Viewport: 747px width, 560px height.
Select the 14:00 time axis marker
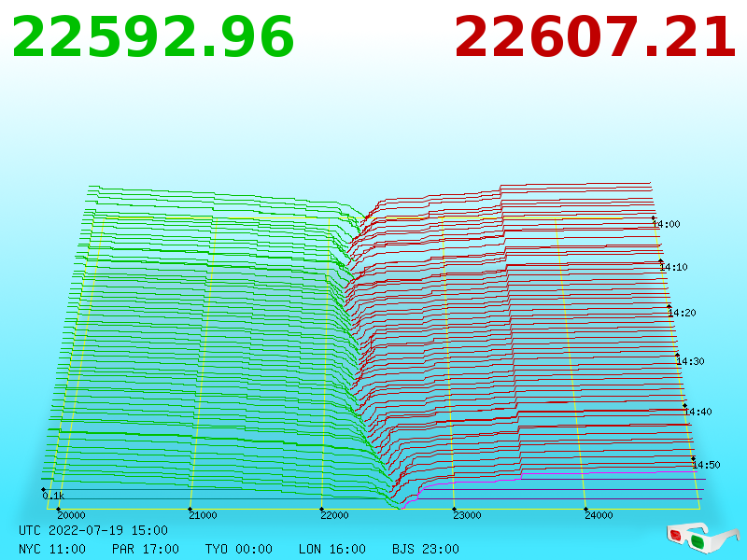(666, 224)
